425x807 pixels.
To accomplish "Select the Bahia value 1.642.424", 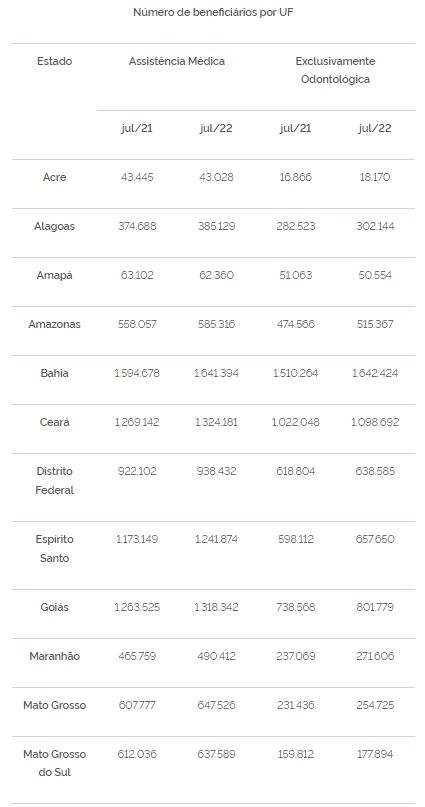I will coord(375,373).
